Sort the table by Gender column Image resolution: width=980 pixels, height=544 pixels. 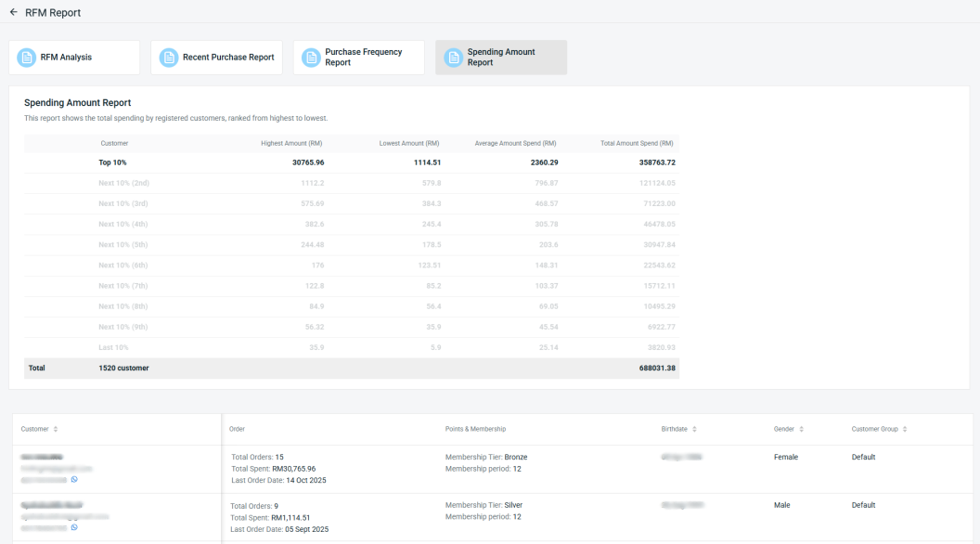point(801,429)
